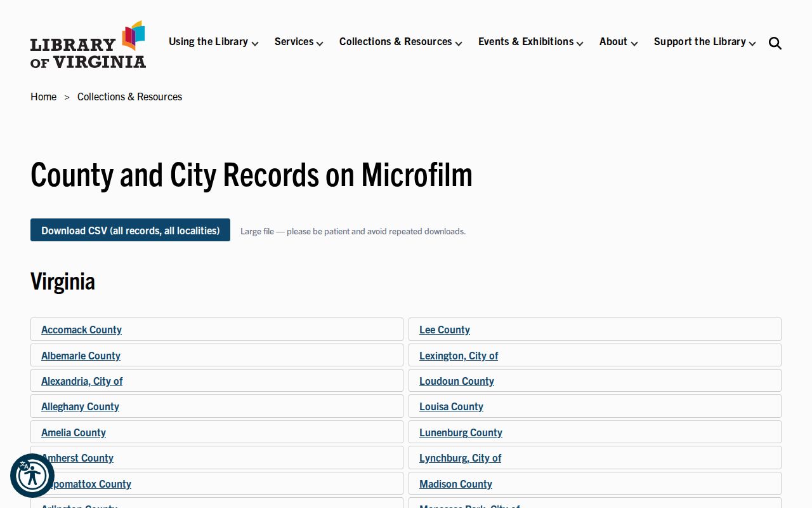812x508 pixels.
Task: Open Lee County records
Action: coord(445,330)
